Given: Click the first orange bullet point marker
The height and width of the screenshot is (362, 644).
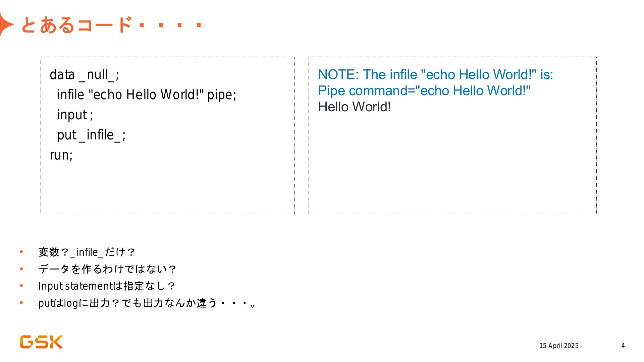Looking at the screenshot, I should coord(21,251).
